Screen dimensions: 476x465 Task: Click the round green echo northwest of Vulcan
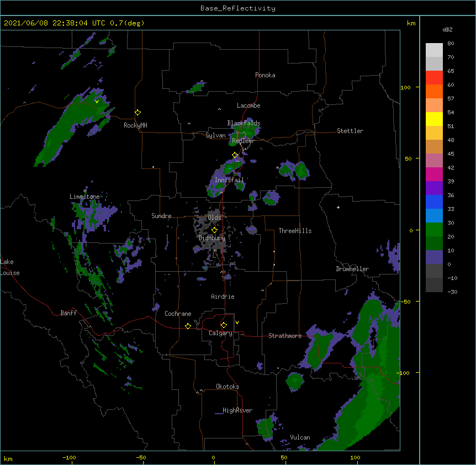(294, 382)
